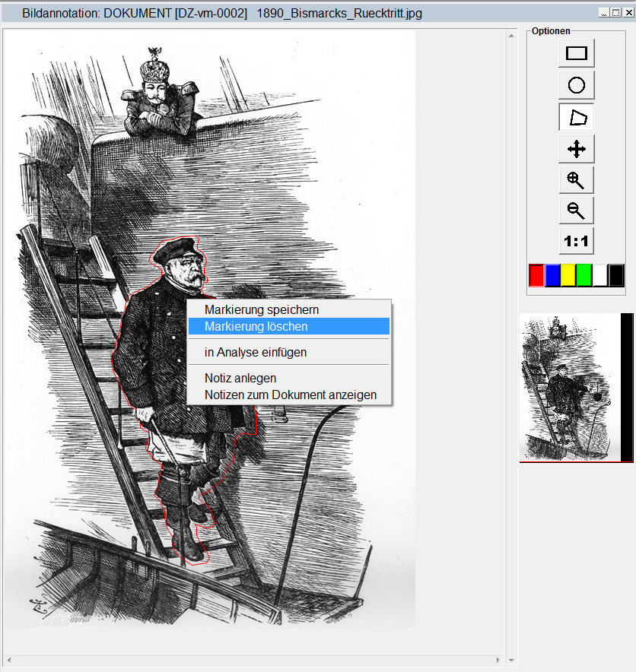
Task: Select 'in Analyse einfügen' menu entry
Action: [x=256, y=353]
